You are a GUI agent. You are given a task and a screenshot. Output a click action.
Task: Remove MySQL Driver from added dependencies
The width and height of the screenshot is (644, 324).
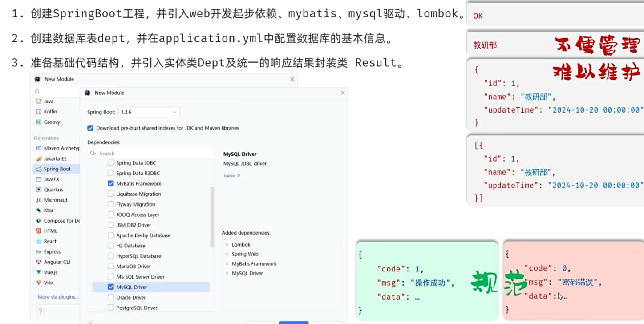click(227, 273)
